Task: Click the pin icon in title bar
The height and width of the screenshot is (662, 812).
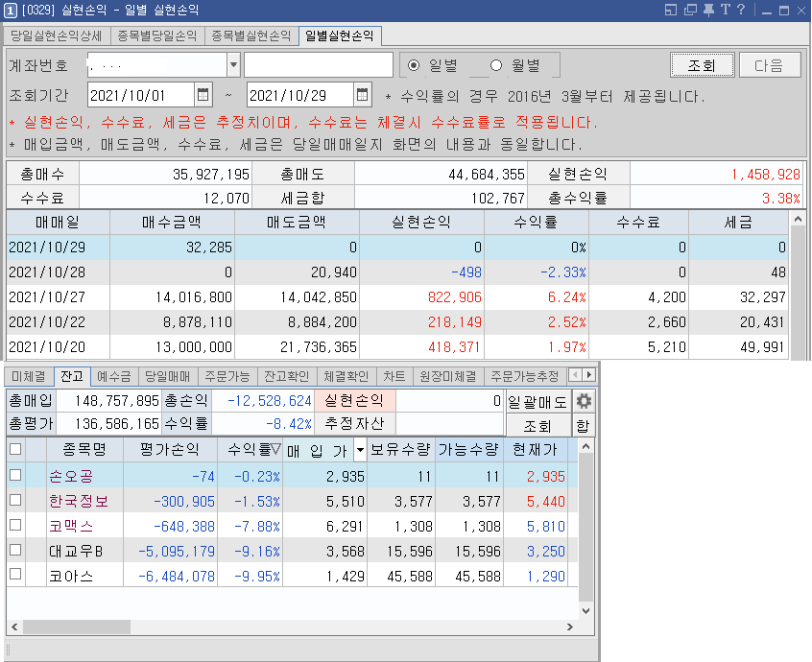Action: point(708,10)
